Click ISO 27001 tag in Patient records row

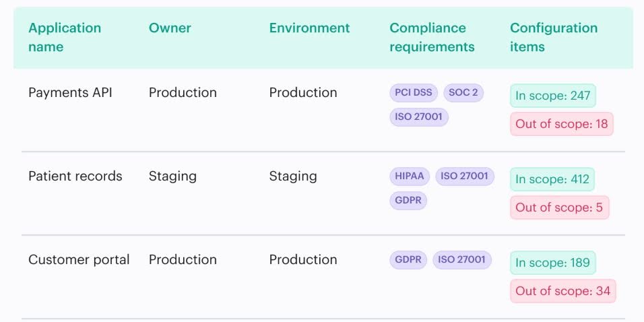point(465,176)
